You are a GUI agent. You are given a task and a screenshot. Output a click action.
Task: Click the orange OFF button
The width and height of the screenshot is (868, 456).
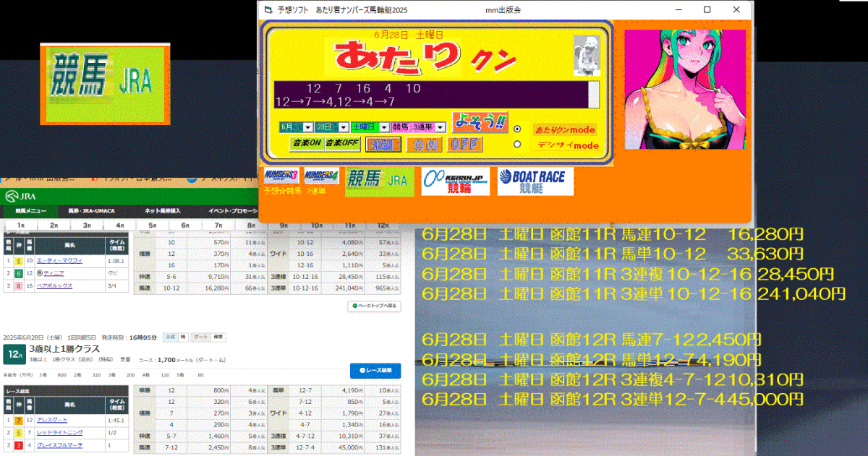(464, 145)
